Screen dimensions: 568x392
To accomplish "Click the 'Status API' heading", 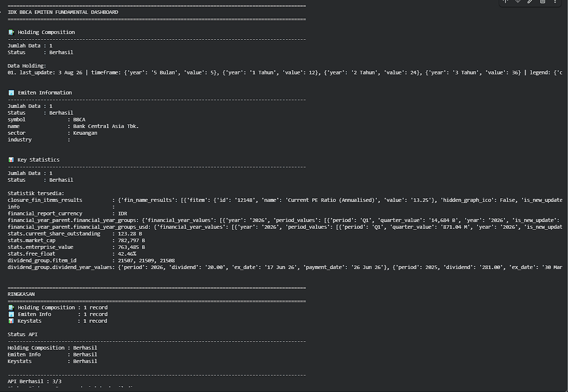I will [x=22, y=335].
